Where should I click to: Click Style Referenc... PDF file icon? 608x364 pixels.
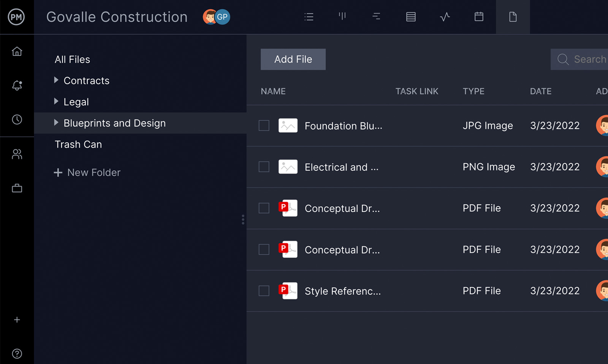(x=288, y=291)
